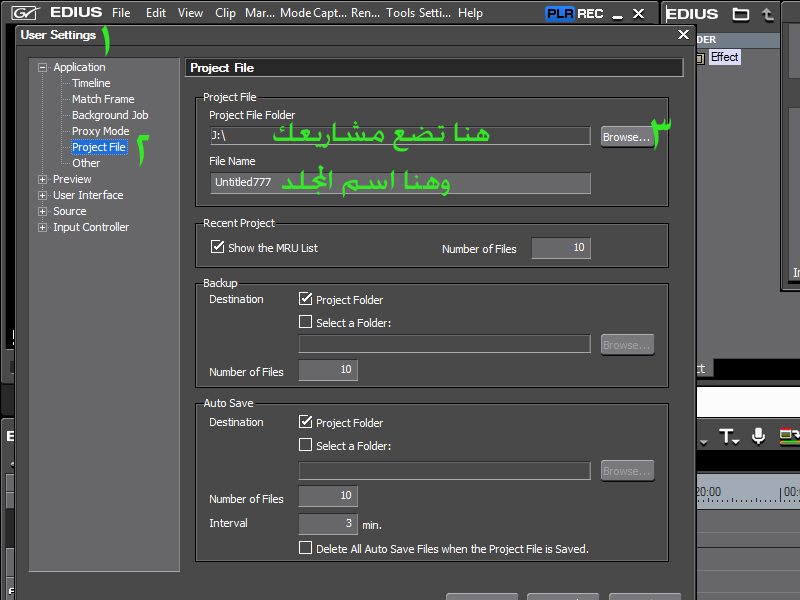Toggle Auto Save Project Folder checkbox
800x600 pixels.
(x=305, y=421)
